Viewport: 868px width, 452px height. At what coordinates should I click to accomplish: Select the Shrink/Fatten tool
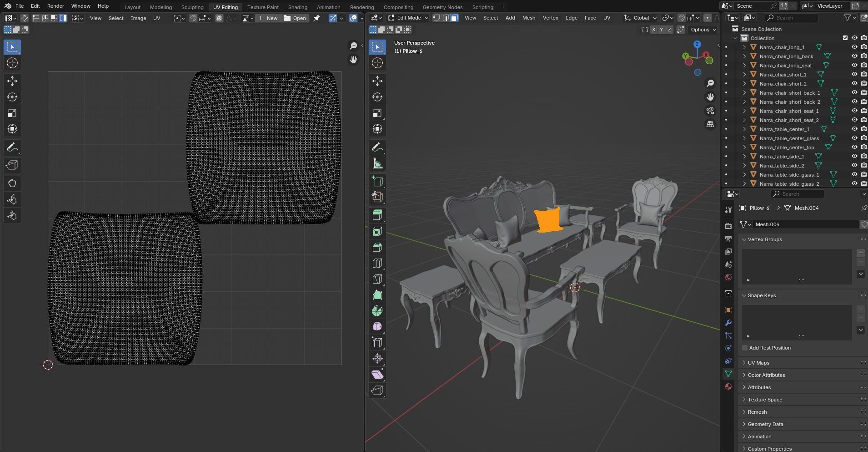tap(377, 358)
